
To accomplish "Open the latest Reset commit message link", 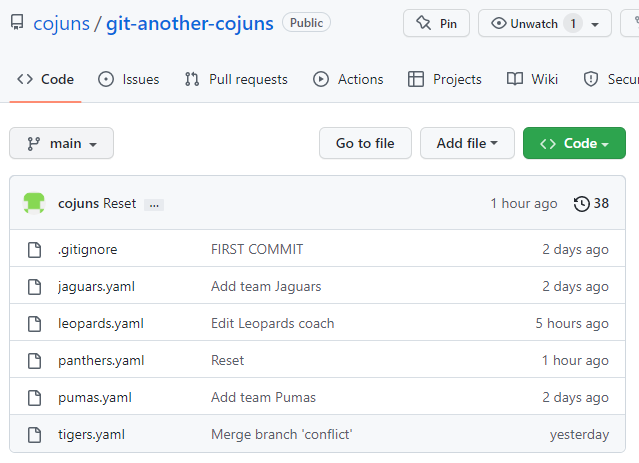I will [119, 203].
